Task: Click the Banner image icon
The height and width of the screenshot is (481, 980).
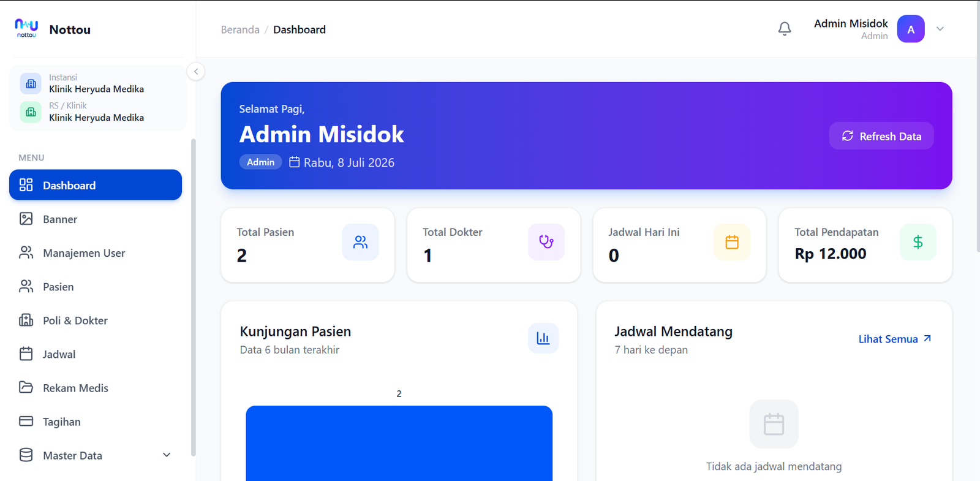Action: (x=26, y=219)
